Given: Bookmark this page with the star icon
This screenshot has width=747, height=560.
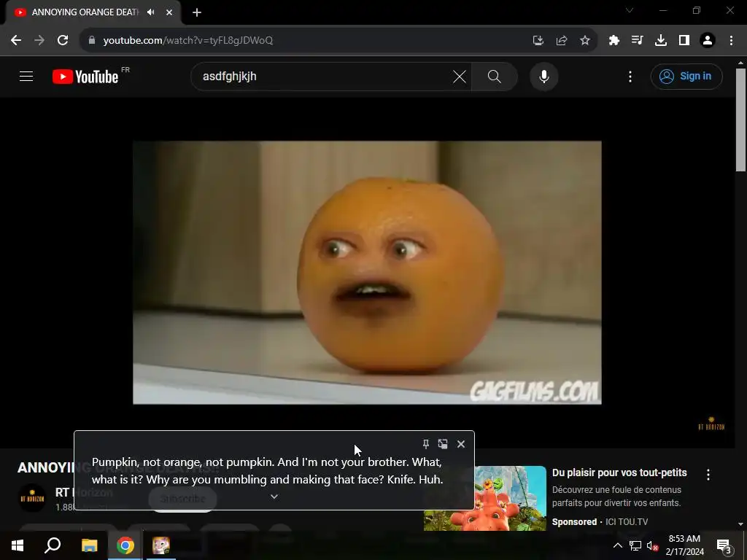Looking at the screenshot, I should [585, 41].
